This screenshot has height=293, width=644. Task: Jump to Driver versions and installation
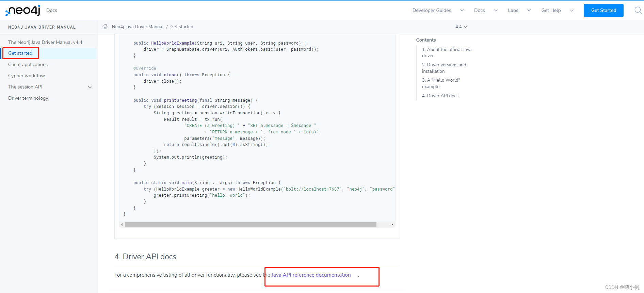tap(444, 68)
